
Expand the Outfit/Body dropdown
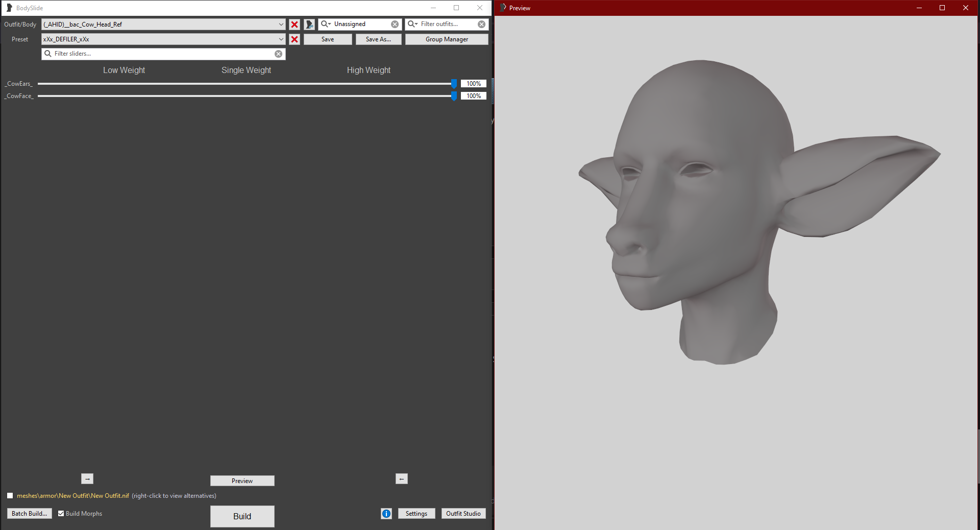[x=281, y=25]
